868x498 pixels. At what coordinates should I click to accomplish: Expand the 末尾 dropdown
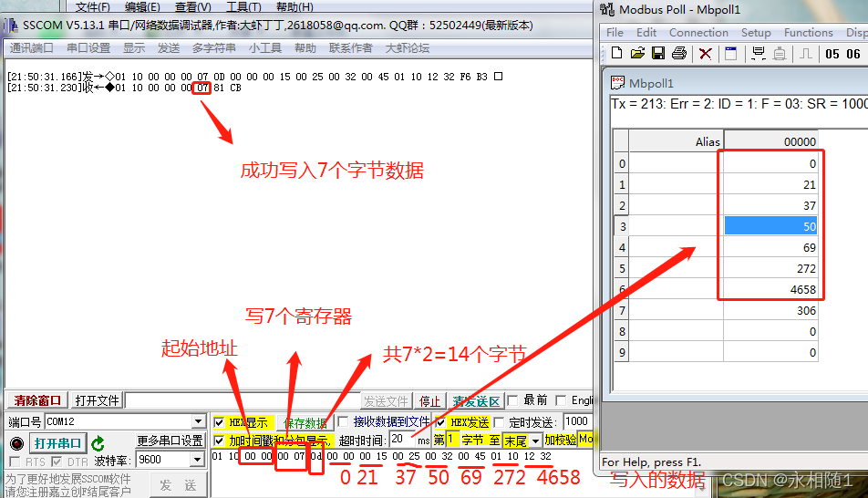[535, 441]
